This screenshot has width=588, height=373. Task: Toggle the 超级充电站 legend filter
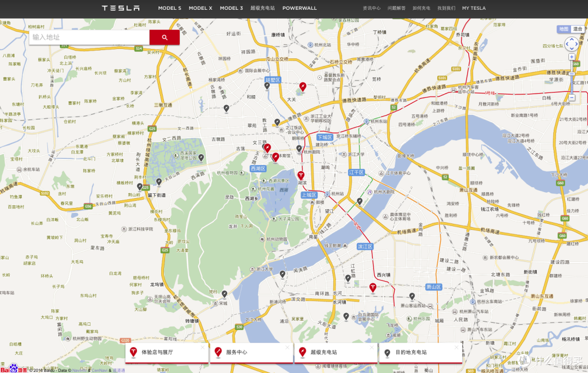[336, 352]
